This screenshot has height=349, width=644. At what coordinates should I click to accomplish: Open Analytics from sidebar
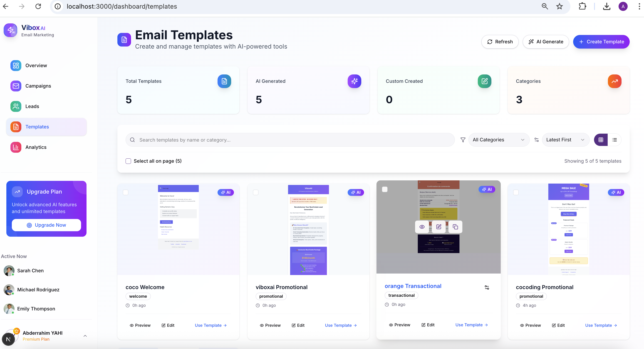point(36,147)
